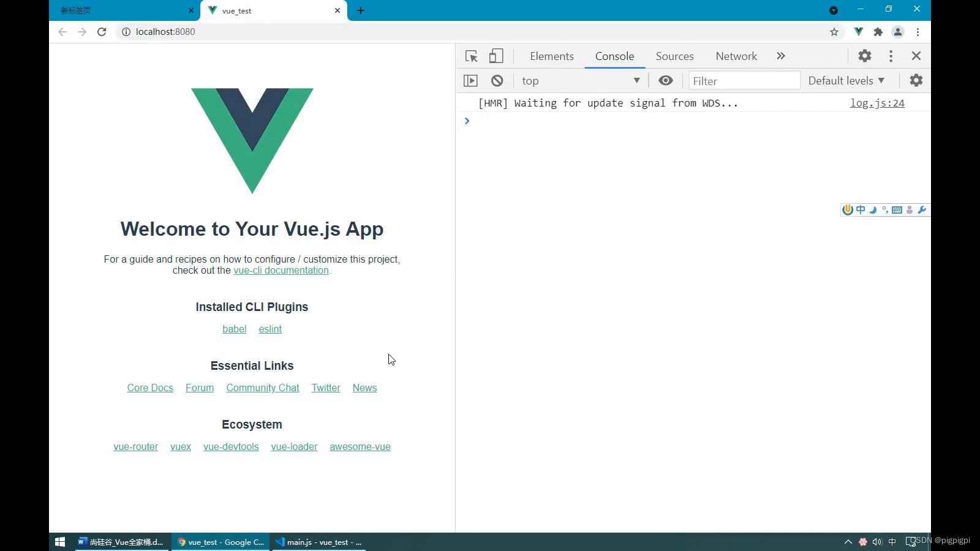The height and width of the screenshot is (551, 980).
Task: Bookmark this page with star icon
Action: 834,32
